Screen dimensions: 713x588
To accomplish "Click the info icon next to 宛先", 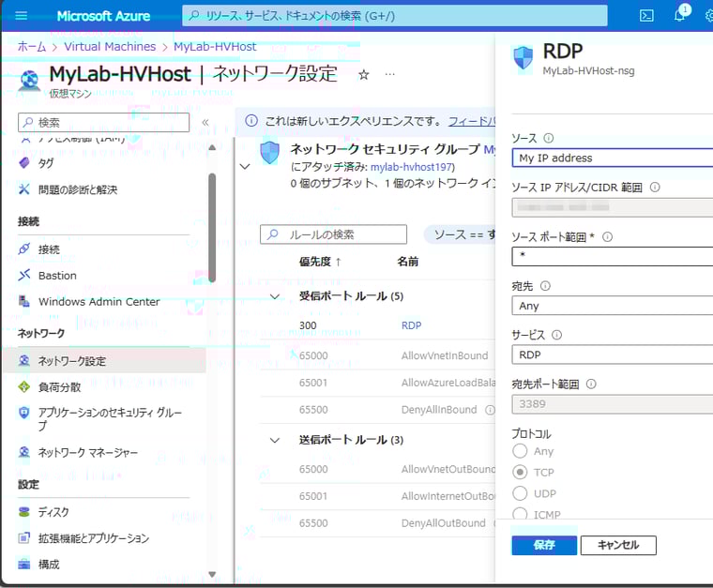I will click(545, 286).
